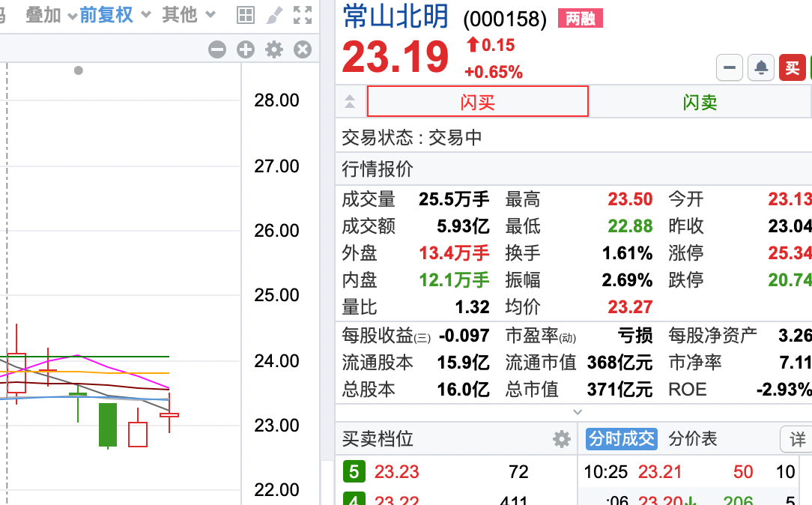Click the large green candlestick on chart
812x505 pixels.
[x=108, y=425]
